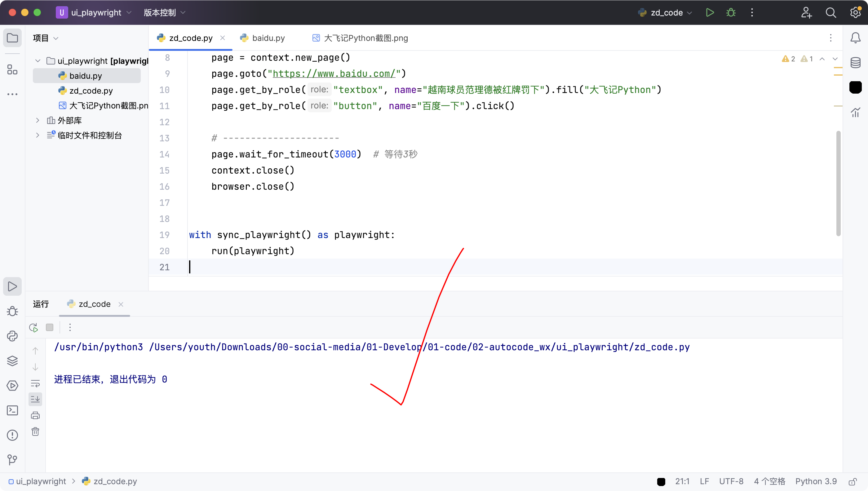
Task: Open the Notifications bell panel
Action: tap(855, 38)
